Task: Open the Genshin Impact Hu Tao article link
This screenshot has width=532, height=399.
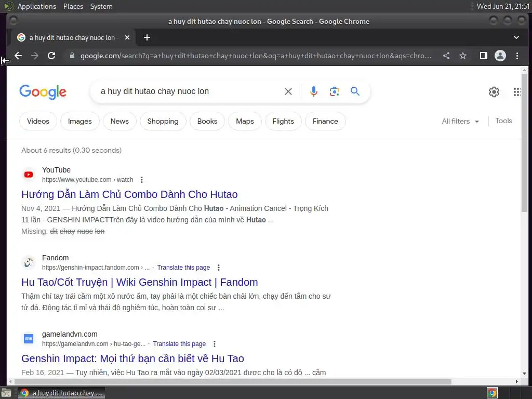Action: [132, 358]
